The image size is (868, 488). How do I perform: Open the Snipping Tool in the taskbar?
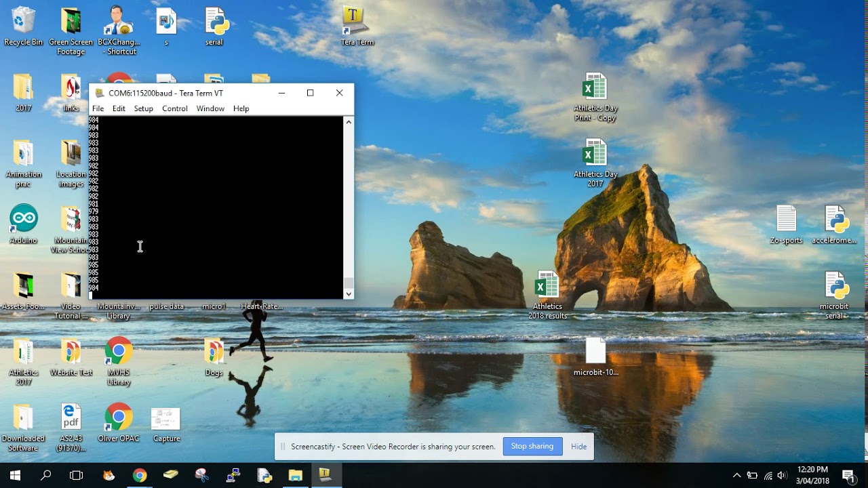point(202,475)
